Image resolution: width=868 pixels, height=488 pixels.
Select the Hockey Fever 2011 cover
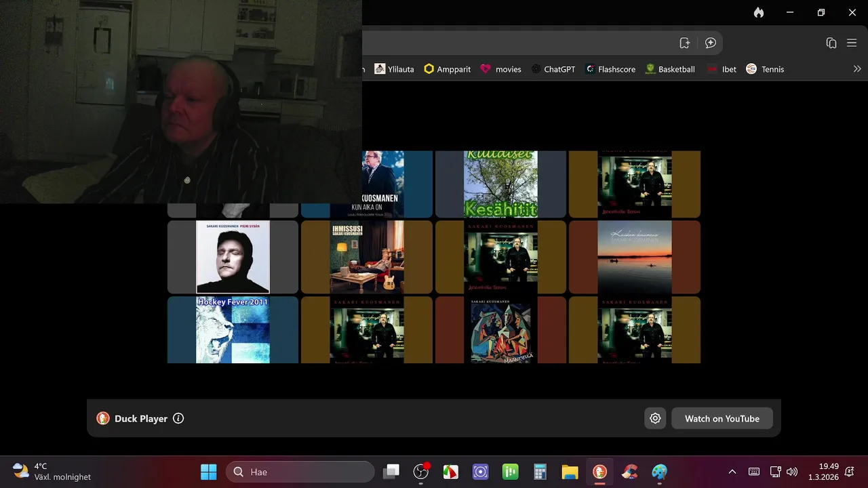click(233, 329)
